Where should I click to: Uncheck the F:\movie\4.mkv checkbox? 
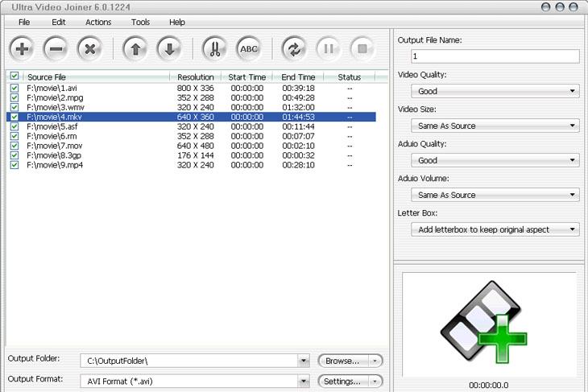point(14,117)
